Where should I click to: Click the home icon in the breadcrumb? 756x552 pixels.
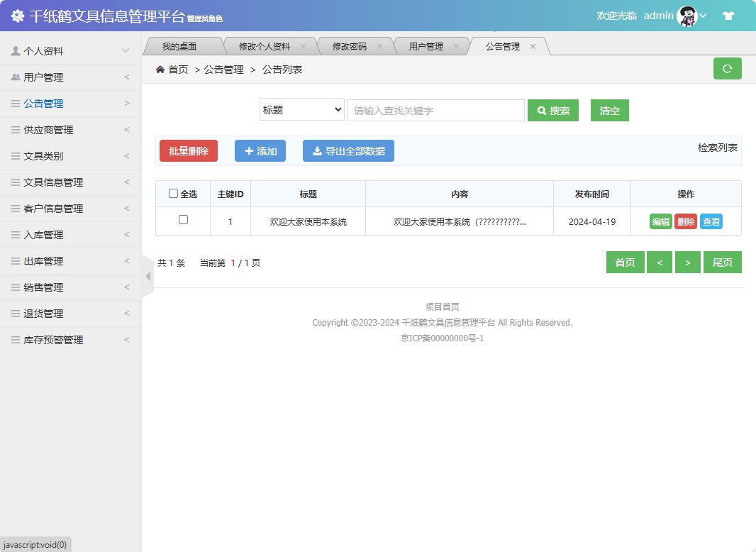click(162, 69)
